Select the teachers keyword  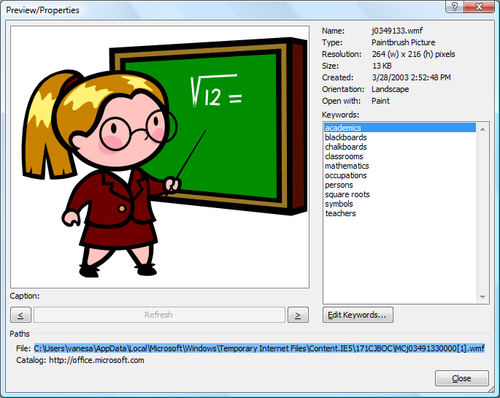340,213
